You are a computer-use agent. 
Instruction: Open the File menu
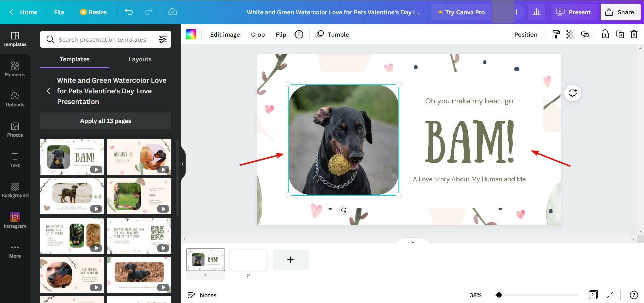click(59, 12)
